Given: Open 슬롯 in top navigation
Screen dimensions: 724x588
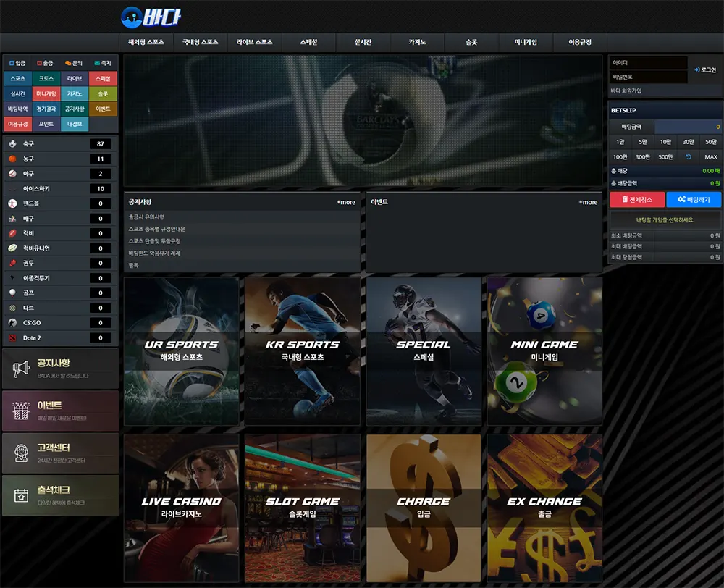Looking at the screenshot, I should 471,42.
